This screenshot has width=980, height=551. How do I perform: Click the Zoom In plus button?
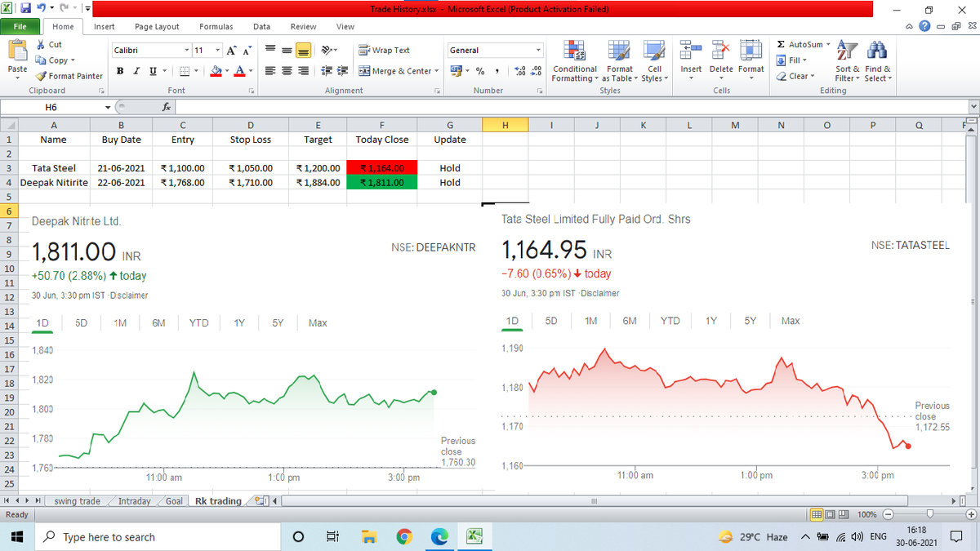click(x=970, y=514)
